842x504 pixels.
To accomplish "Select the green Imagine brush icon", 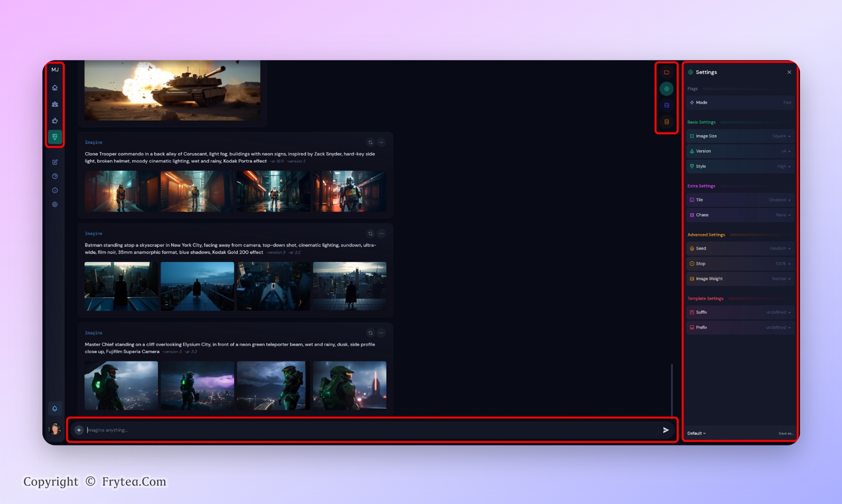I will (55, 137).
